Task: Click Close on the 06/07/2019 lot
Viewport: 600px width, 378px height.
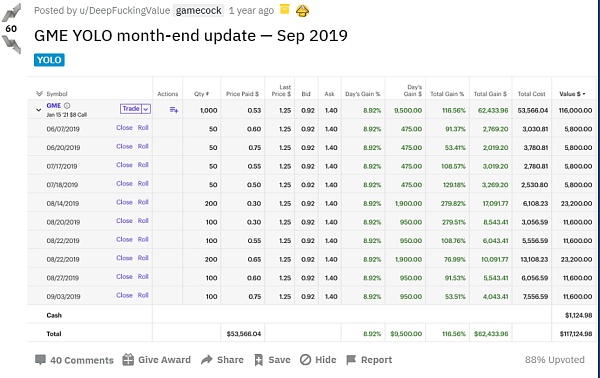Action: (124, 128)
